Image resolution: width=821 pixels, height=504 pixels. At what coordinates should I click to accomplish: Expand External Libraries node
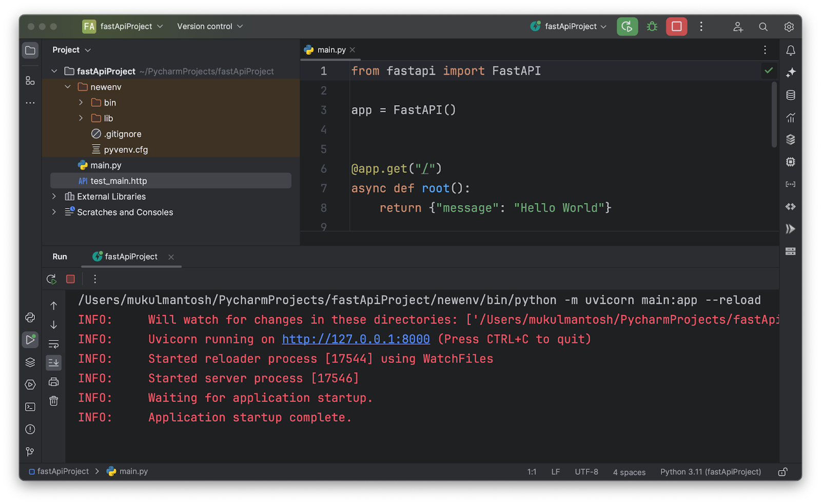(54, 196)
